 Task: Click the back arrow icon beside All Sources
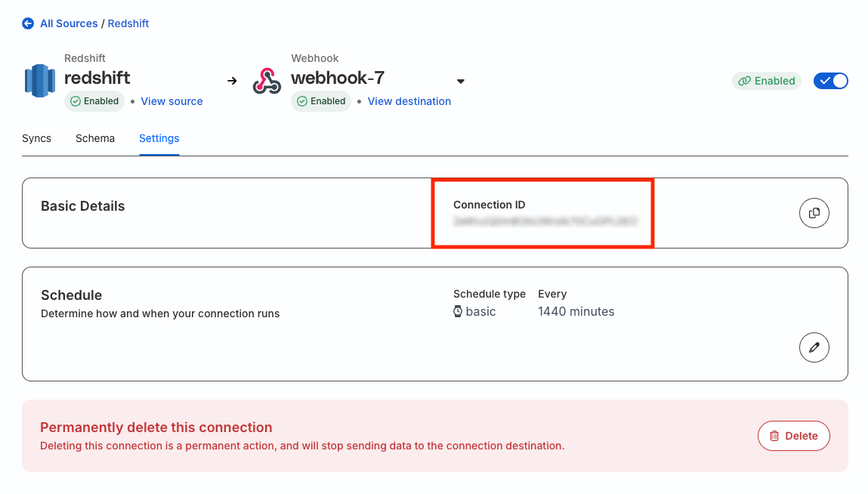coord(28,23)
